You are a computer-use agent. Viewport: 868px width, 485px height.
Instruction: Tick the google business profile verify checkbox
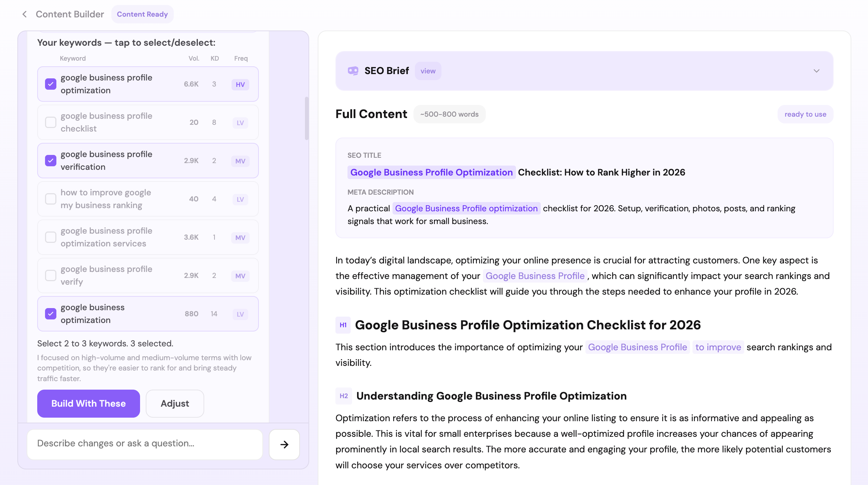pyautogui.click(x=51, y=275)
